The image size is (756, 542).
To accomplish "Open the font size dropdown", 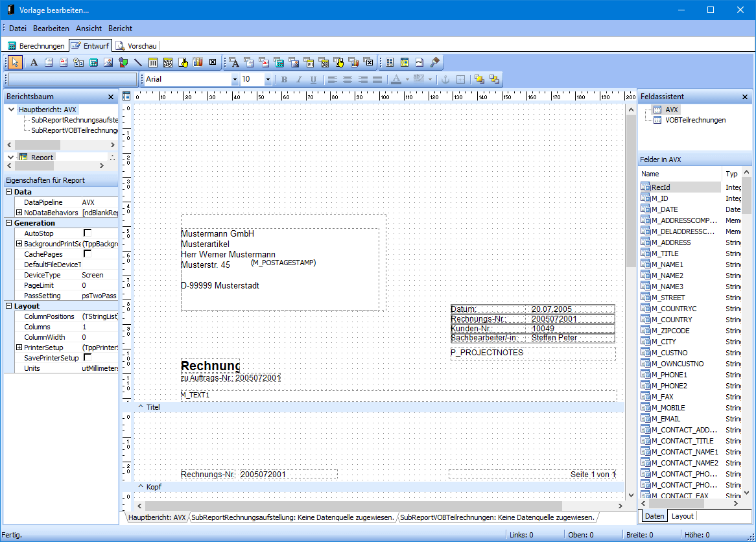I will (x=268, y=80).
